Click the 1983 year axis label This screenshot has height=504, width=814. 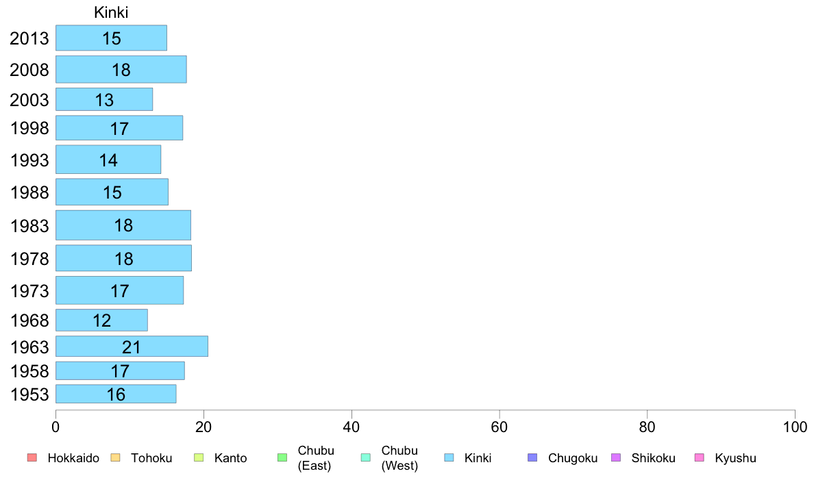point(29,226)
